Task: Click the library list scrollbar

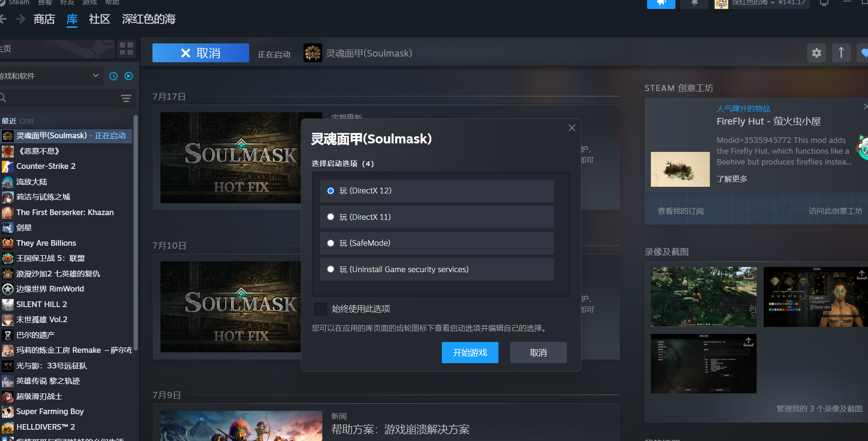Action: click(x=136, y=233)
